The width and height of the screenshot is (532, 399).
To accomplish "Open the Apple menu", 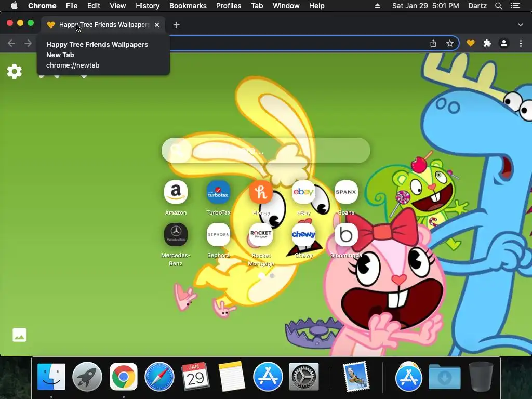I will 14,6.
